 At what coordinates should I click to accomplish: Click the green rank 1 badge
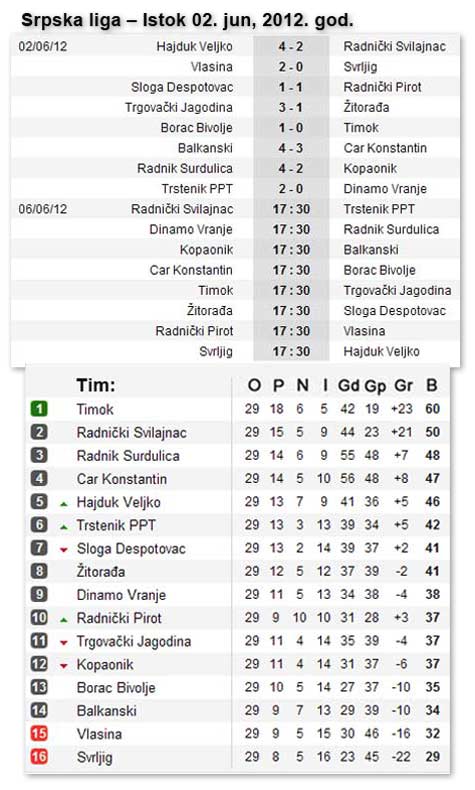(39, 409)
